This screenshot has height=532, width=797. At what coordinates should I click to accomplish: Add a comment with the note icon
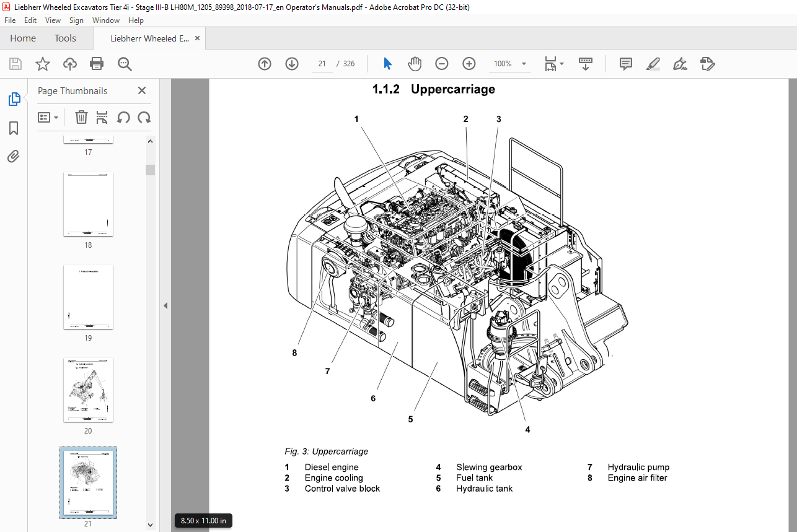[x=626, y=64]
